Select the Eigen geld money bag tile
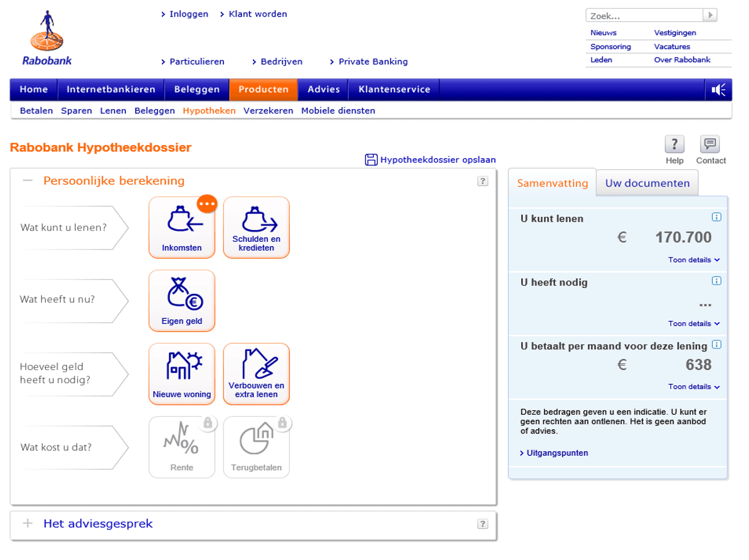This screenshot has height=560, width=749. 182,301
